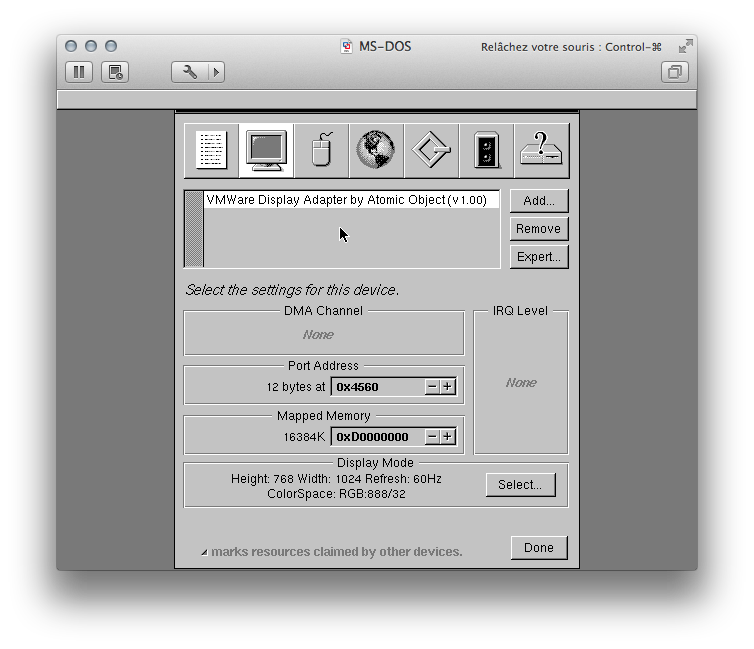Select the display monitor devices icon
This screenshot has height=649, width=754.
(266, 150)
